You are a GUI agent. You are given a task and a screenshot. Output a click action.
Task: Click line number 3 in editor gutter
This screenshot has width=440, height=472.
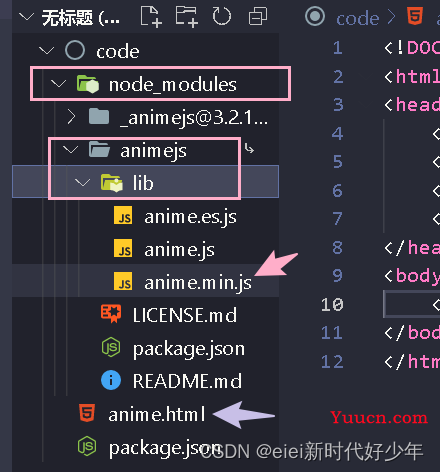point(338,105)
